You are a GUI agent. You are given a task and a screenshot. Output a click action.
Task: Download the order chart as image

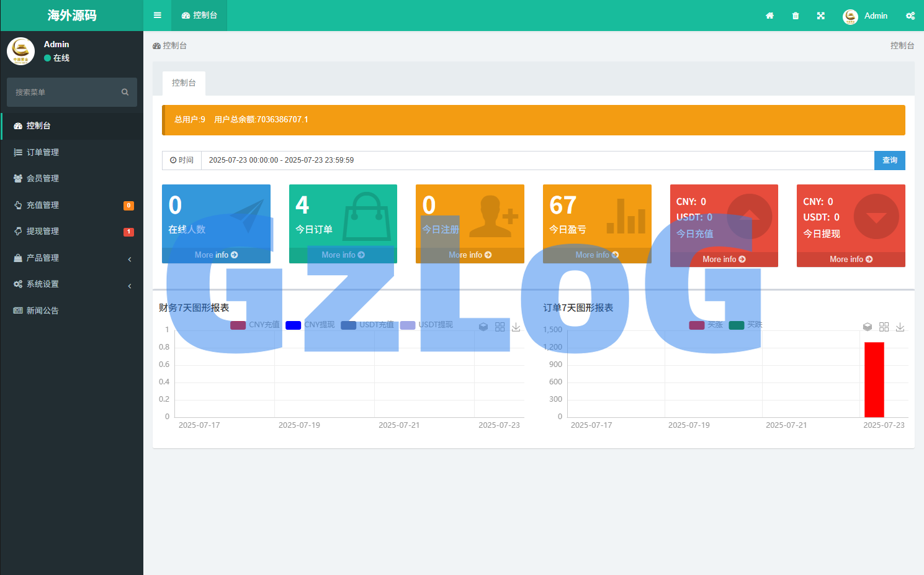pos(900,327)
